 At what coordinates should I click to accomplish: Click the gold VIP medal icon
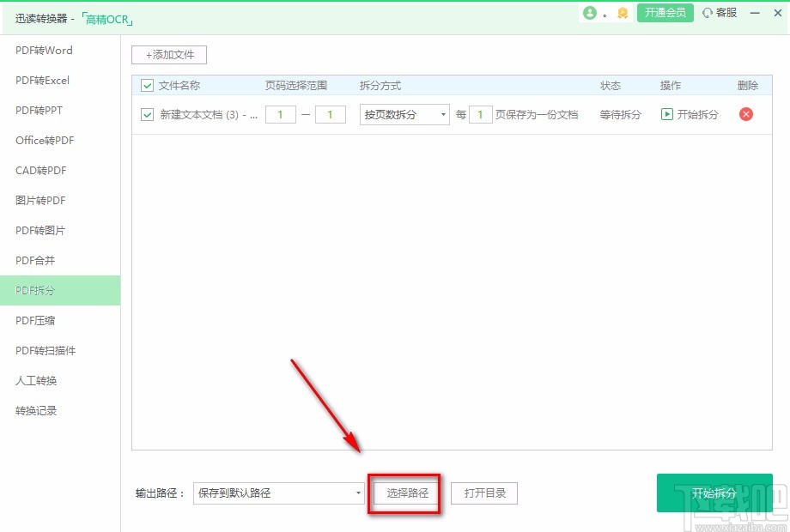coord(622,13)
